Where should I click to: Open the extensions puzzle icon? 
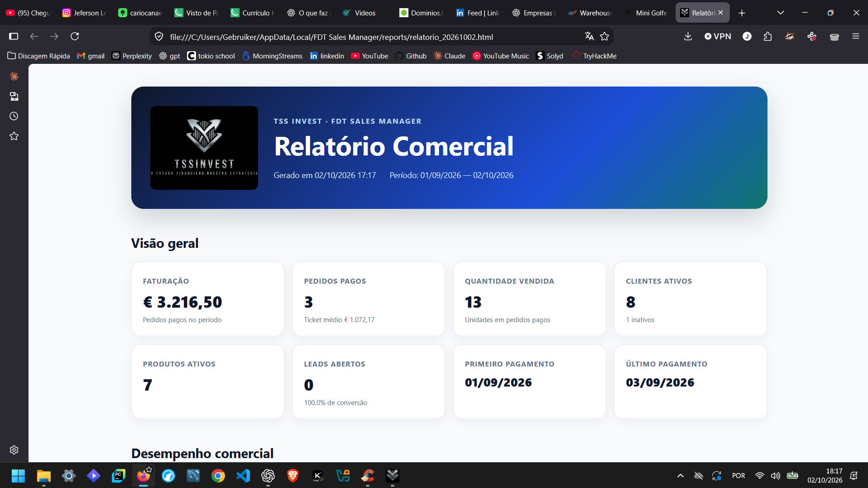[767, 36]
